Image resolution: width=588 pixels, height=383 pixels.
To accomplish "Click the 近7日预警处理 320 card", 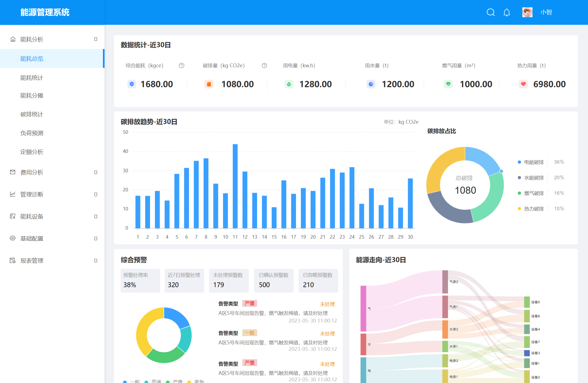I will 184,281.
